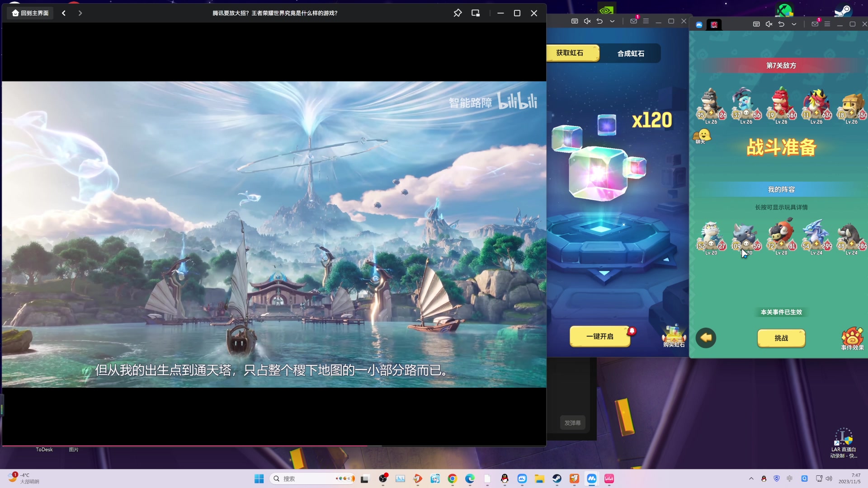Select enemy red toy with stats 19 and 560
Viewport: 868px width, 488px height.
[x=781, y=106]
